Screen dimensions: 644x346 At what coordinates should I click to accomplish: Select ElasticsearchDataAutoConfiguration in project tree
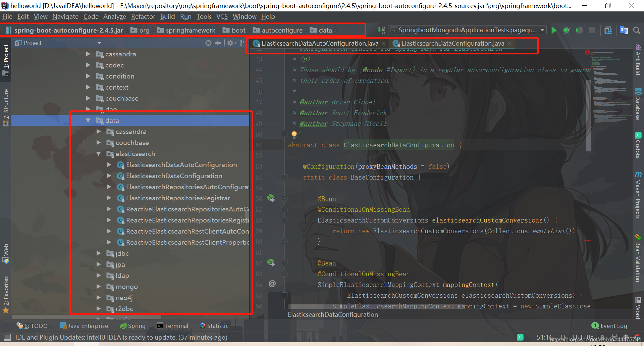[181, 165]
